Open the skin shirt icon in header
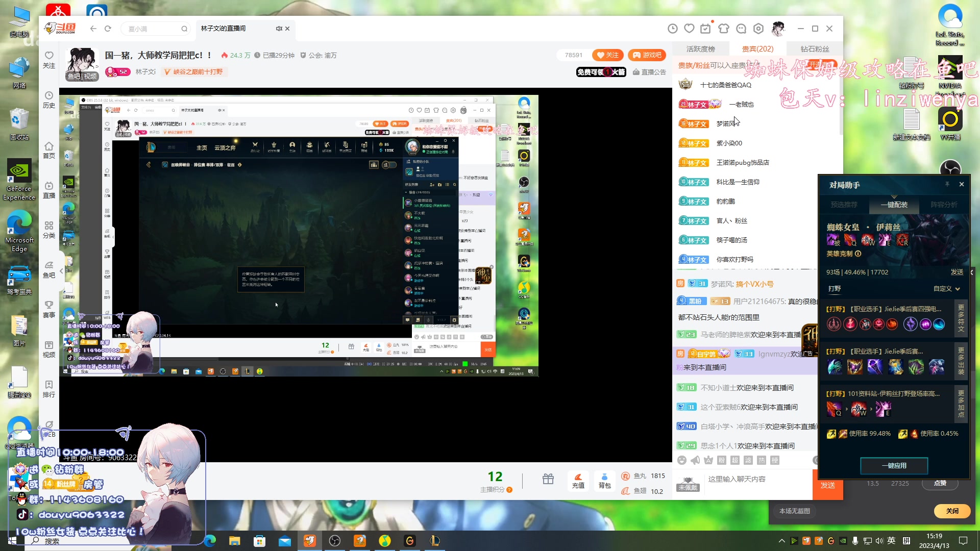This screenshot has height=551, width=980. [723, 29]
